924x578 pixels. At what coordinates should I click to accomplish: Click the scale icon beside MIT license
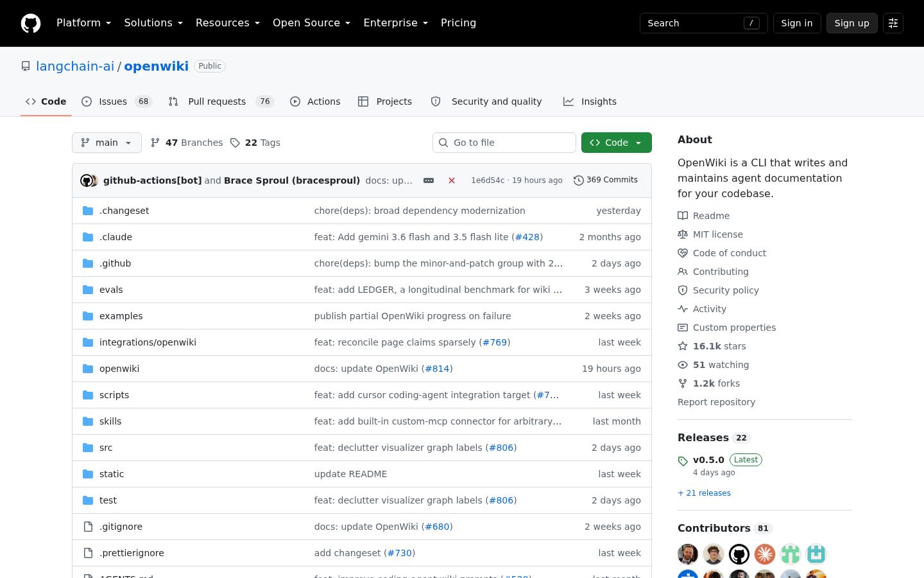click(x=683, y=234)
